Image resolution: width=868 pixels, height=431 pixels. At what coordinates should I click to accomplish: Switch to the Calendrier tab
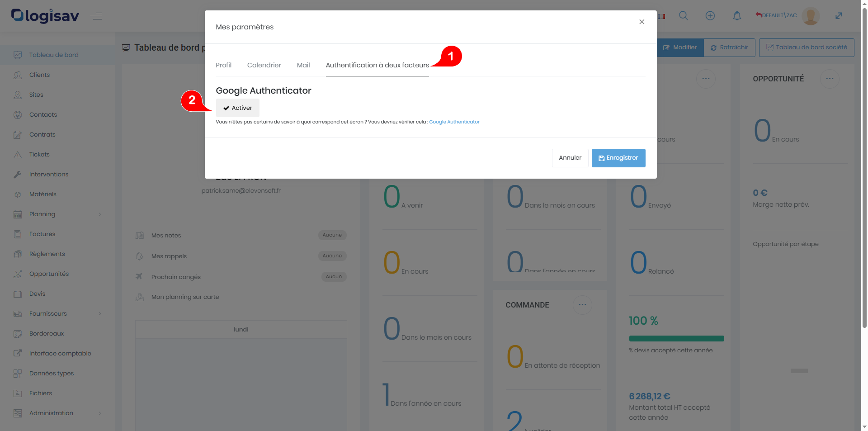tap(264, 66)
